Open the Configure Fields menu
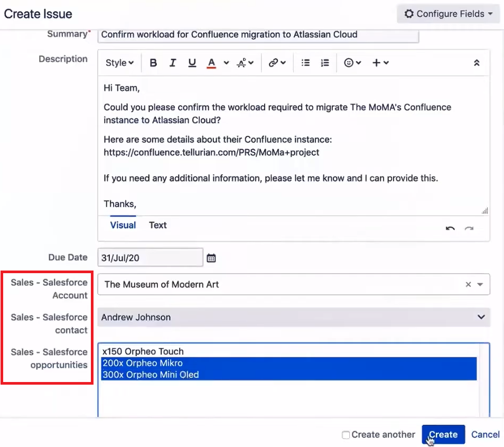Screen dimensions: 504x447 449,14
